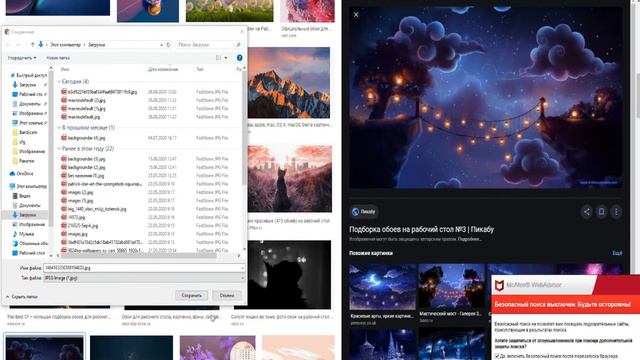The width and height of the screenshot is (640, 360).
Task: Open the mountain wallpaper thumbnail in results
Action: [x=289, y=82]
